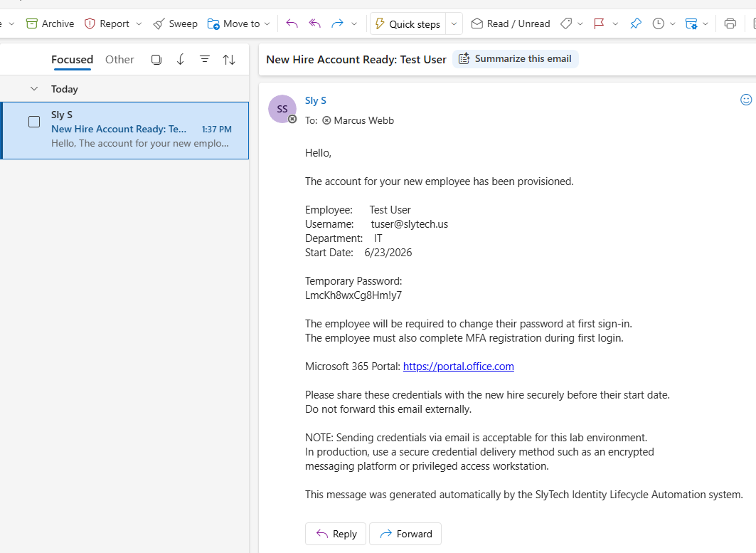
Task: Open the Categorize dropdown arrow
Action: 580,23
